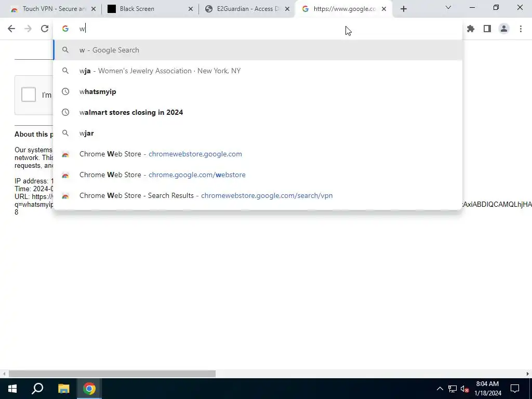Screen dimensions: 532x399
Task: Reload the current page
Action: 45,29
